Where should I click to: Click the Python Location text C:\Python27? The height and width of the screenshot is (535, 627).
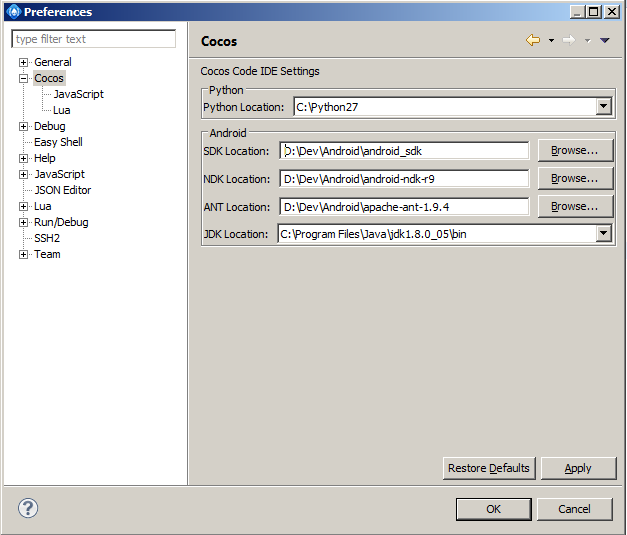pyautogui.click(x=327, y=107)
